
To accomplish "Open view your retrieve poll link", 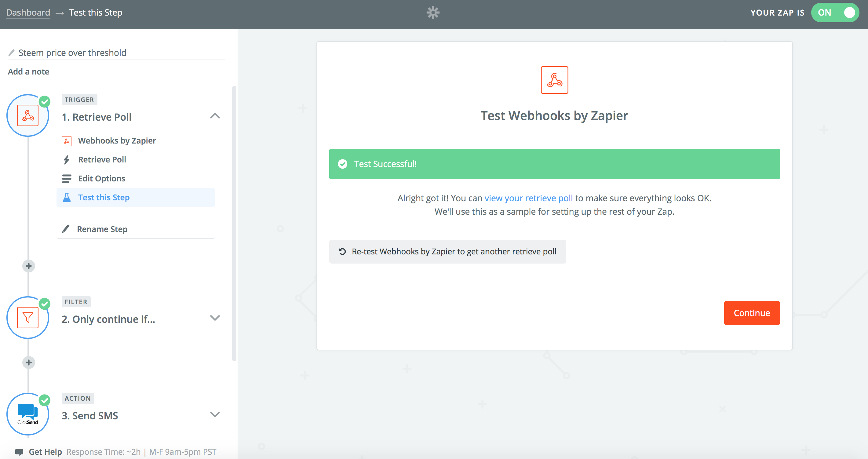I will tap(528, 198).
